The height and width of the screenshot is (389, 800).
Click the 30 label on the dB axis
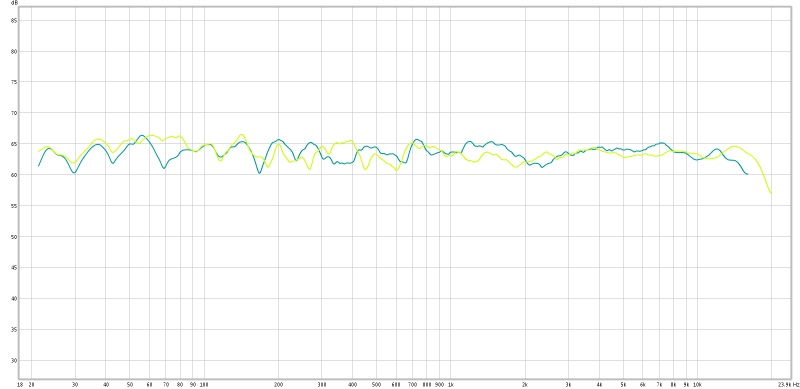(x=14, y=361)
